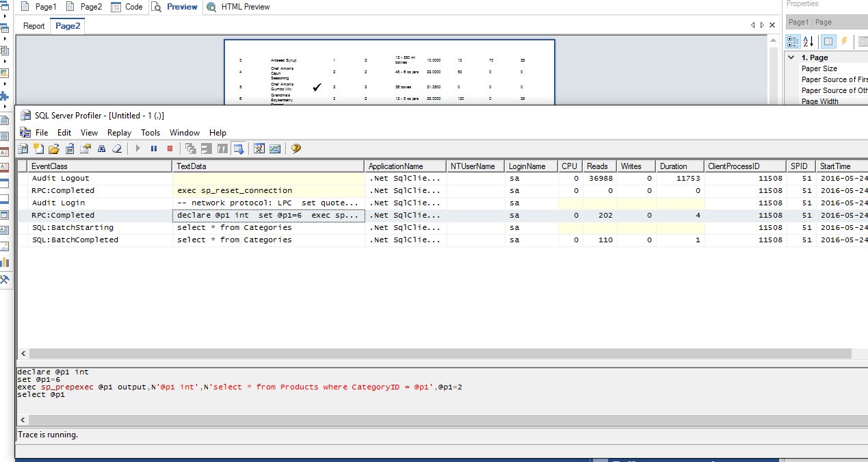
Task: Select the Report preview sub-tab
Action: tap(34, 26)
